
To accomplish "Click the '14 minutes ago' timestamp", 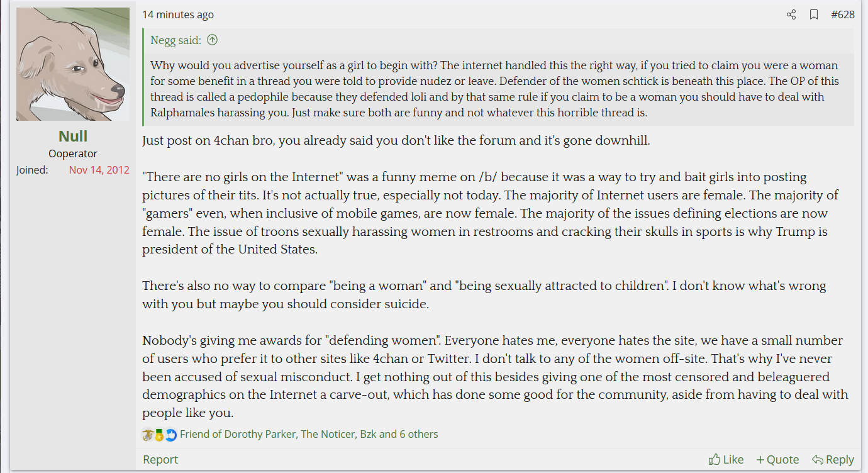I will pyautogui.click(x=178, y=14).
